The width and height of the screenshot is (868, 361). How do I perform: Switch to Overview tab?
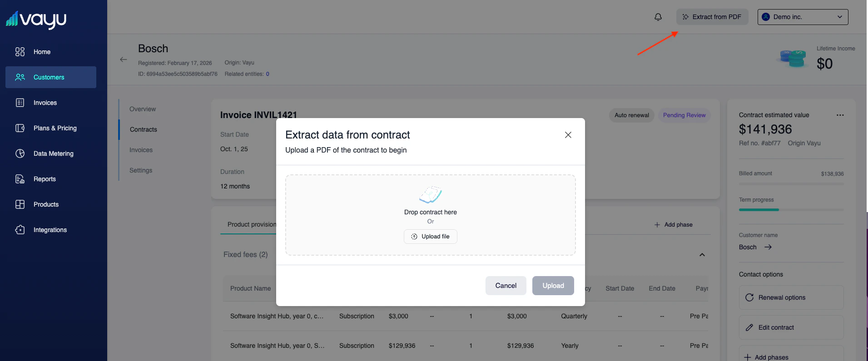[x=143, y=109]
